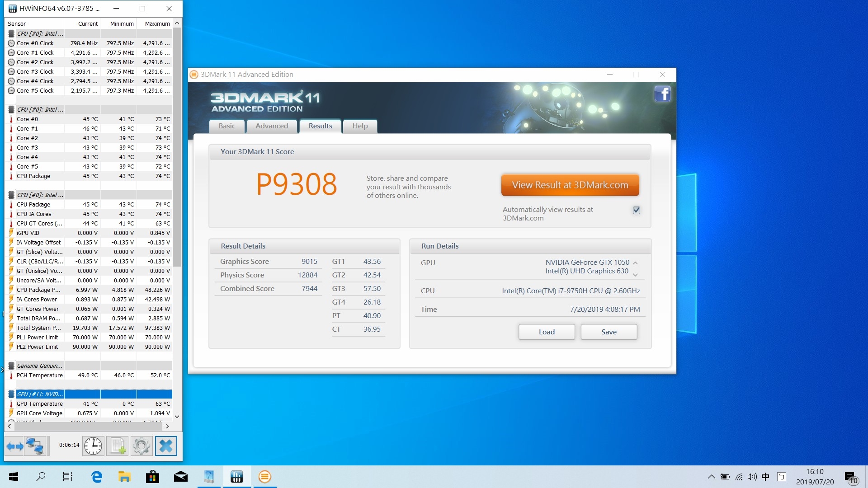Image resolution: width=868 pixels, height=488 pixels.
Task: Click the Facebook icon in 3DMark
Action: click(662, 94)
